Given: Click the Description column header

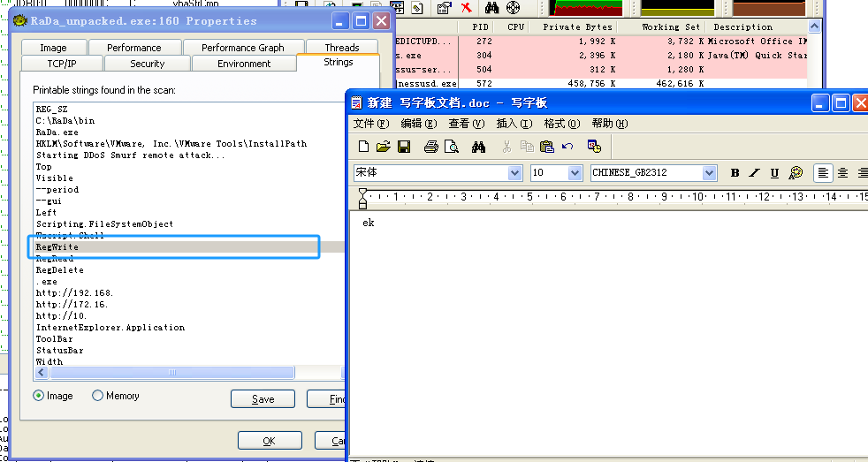Looking at the screenshot, I should (x=757, y=27).
